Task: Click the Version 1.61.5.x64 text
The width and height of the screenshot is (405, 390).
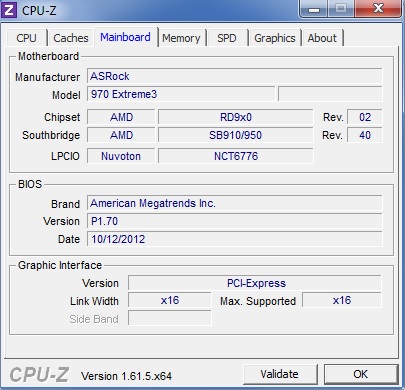Action: pyautogui.click(x=126, y=376)
